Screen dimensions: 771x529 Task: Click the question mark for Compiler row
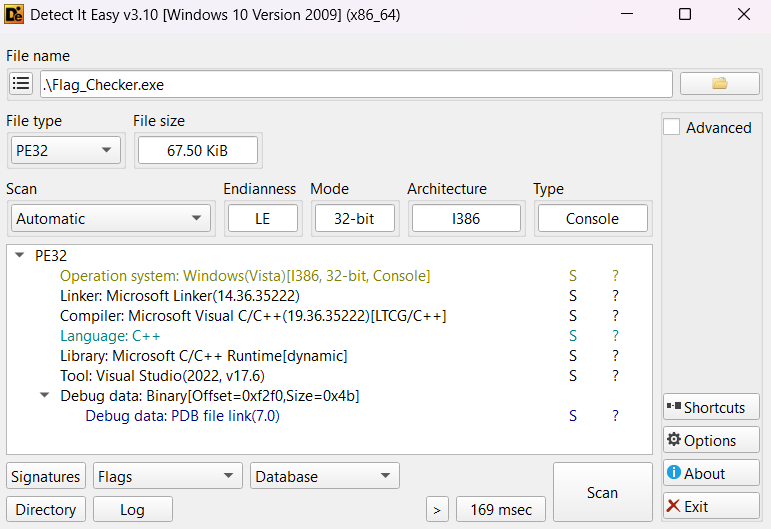pyautogui.click(x=615, y=316)
